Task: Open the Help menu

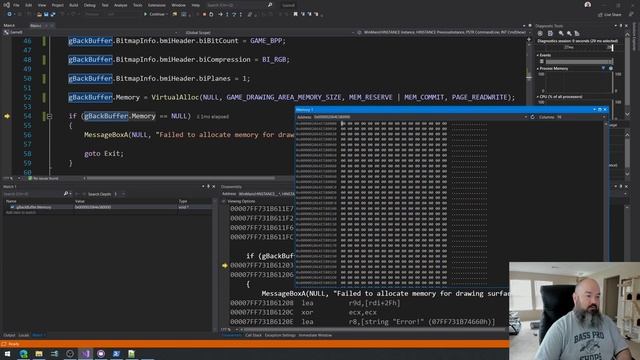Action: click(x=196, y=5)
